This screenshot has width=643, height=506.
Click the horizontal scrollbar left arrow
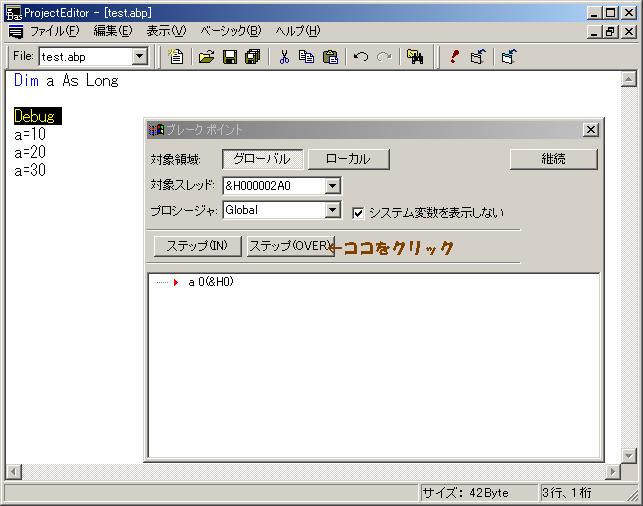click(14, 472)
